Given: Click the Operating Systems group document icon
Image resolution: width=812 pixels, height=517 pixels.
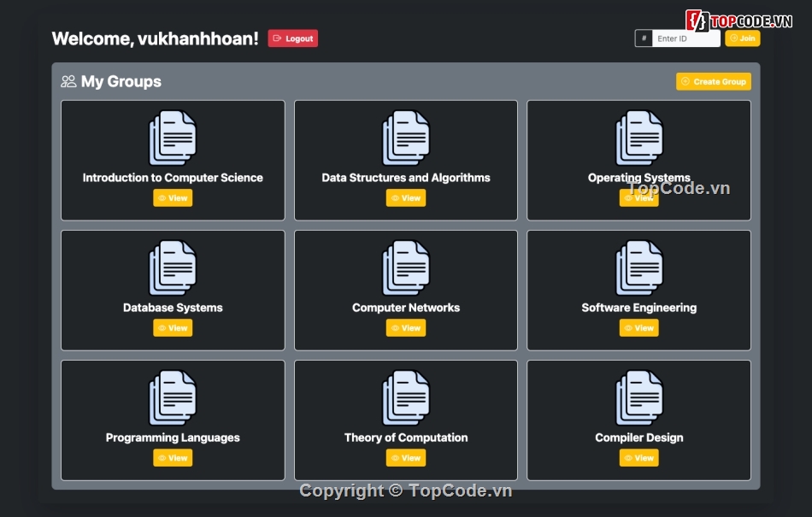Looking at the screenshot, I should click(638, 137).
